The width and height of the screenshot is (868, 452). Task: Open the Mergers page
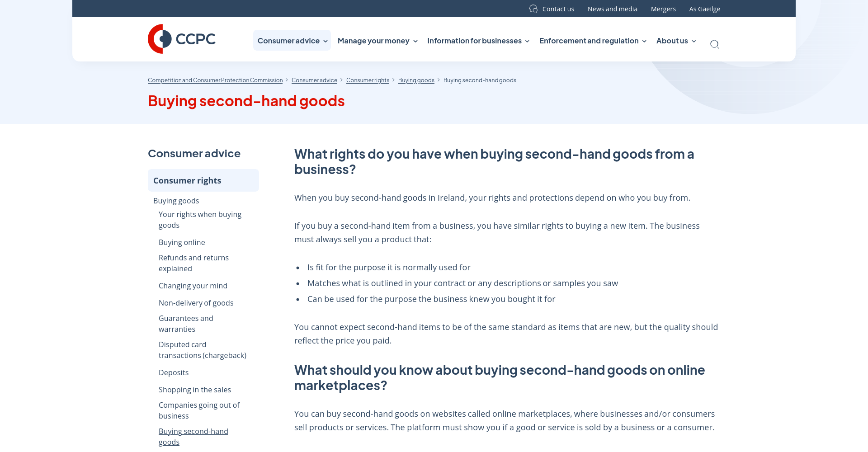663,9
